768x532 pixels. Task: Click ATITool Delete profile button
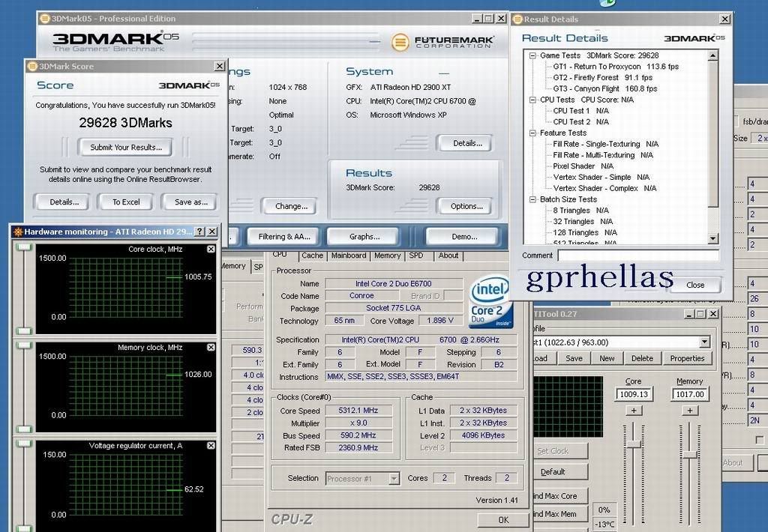tap(642, 358)
